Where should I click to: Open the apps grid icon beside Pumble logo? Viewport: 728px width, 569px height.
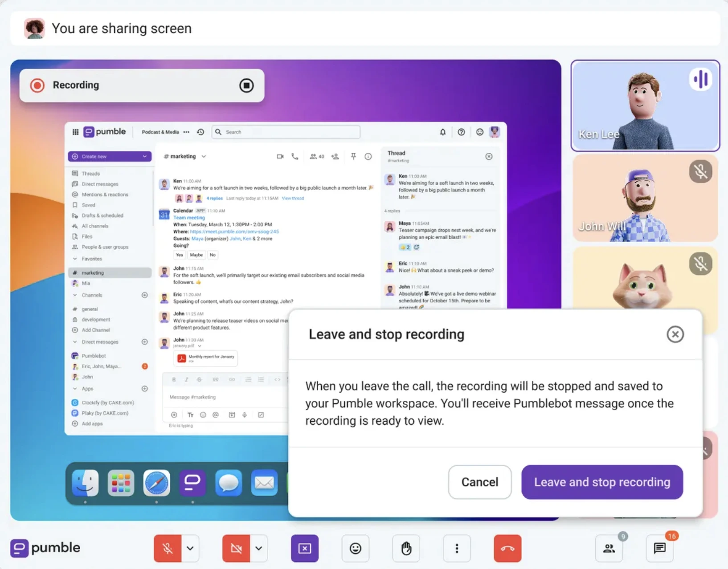coord(75,132)
